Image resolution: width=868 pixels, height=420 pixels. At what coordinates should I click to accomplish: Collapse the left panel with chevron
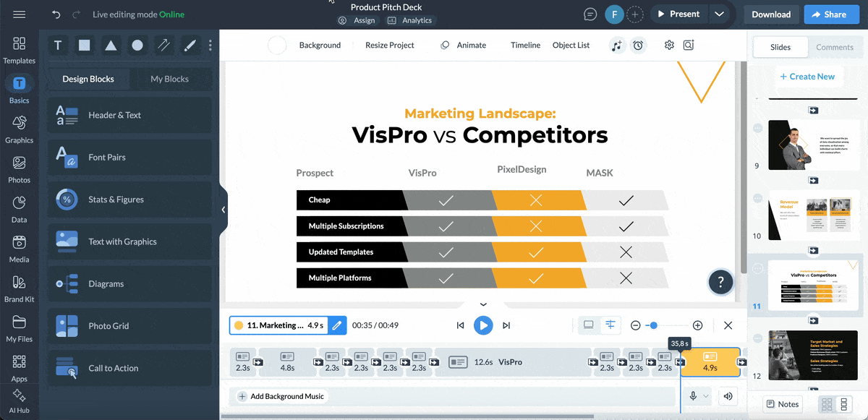click(x=224, y=210)
